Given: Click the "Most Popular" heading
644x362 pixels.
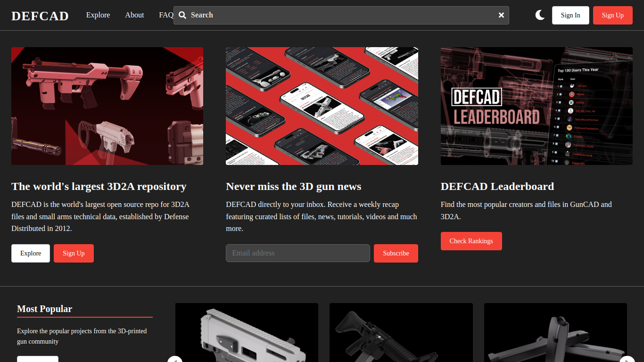Looking at the screenshot, I should (x=45, y=309).
